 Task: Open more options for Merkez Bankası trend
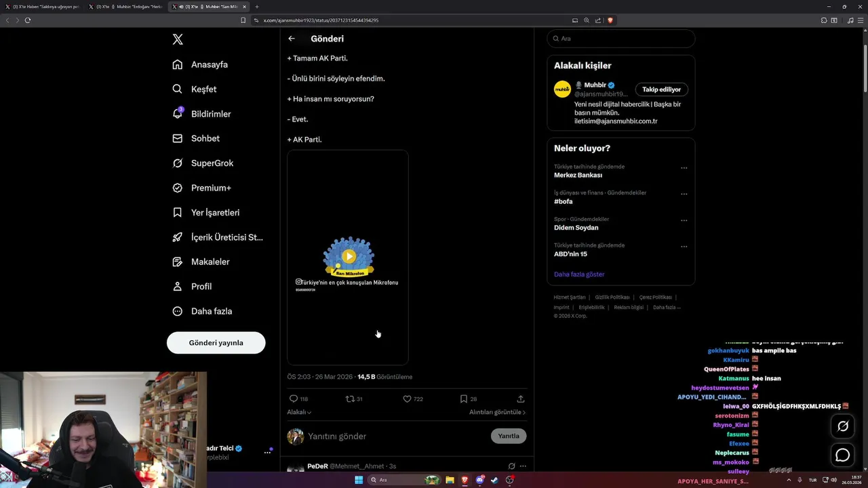pyautogui.click(x=684, y=168)
